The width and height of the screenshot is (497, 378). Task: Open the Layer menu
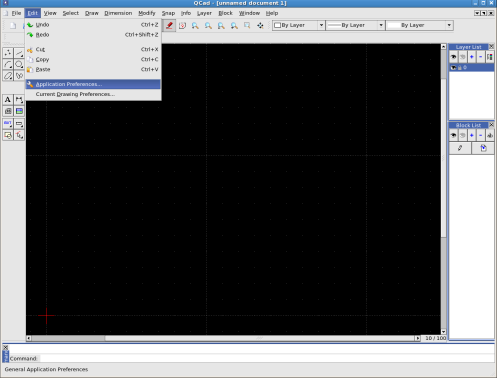pyautogui.click(x=204, y=13)
